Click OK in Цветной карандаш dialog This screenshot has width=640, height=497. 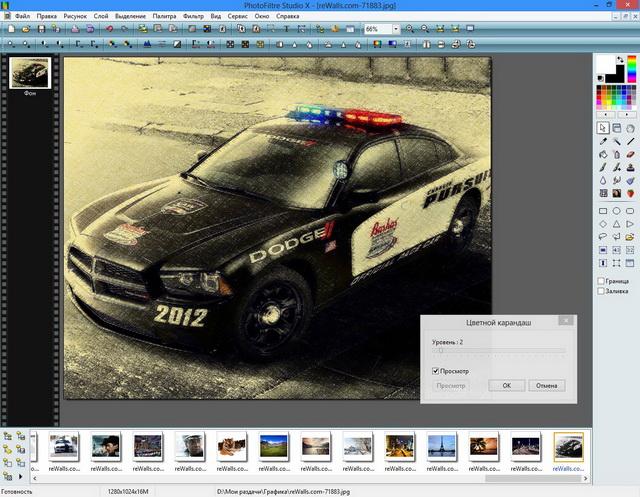[x=507, y=386]
